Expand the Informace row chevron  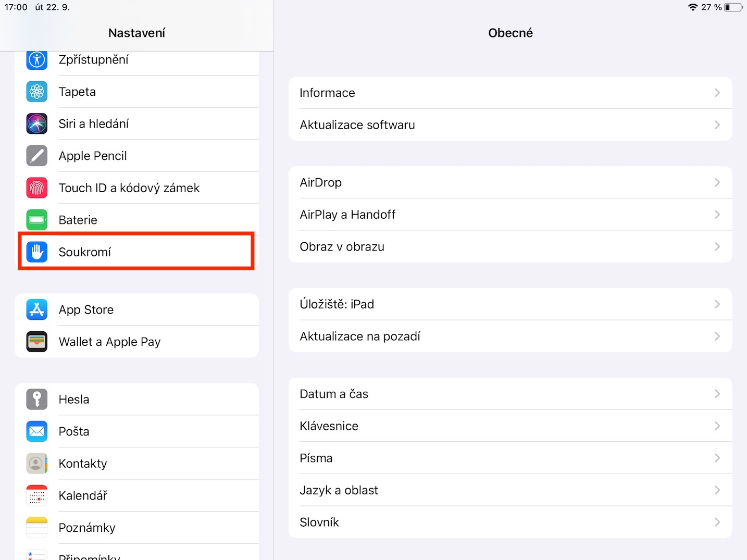(x=717, y=93)
